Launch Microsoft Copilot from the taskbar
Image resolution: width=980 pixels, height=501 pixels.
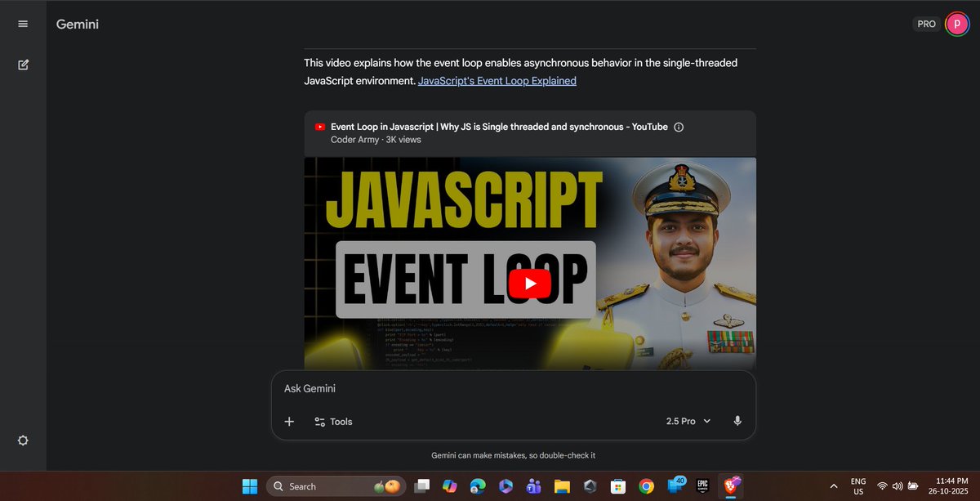pyautogui.click(x=450, y=486)
